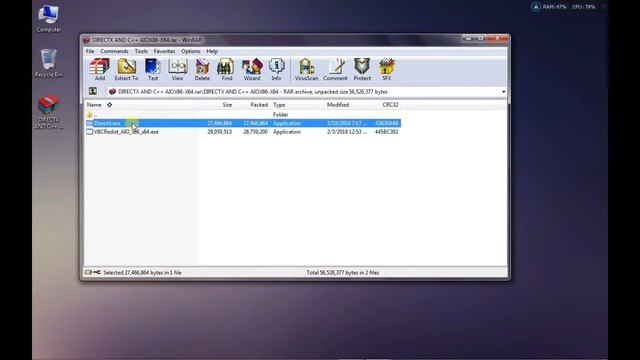Click 'Total 56,526,377 bytes' status text

click(x=343, y=273)
